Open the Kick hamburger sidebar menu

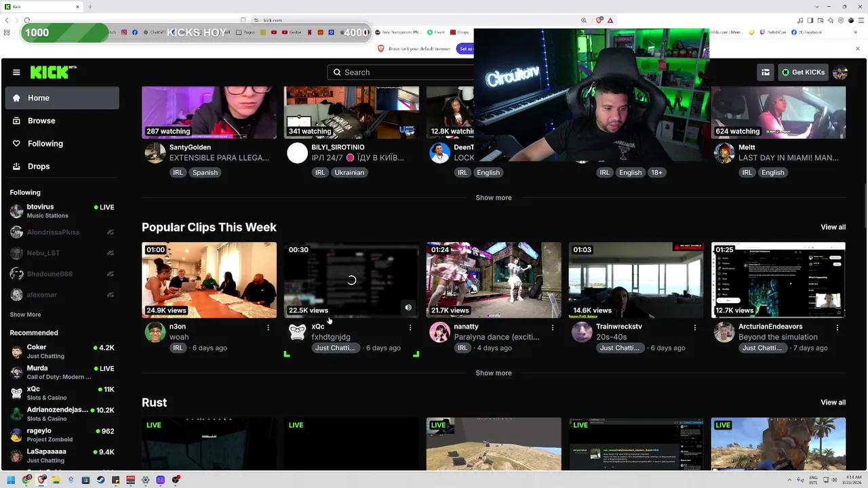[16, 72]
